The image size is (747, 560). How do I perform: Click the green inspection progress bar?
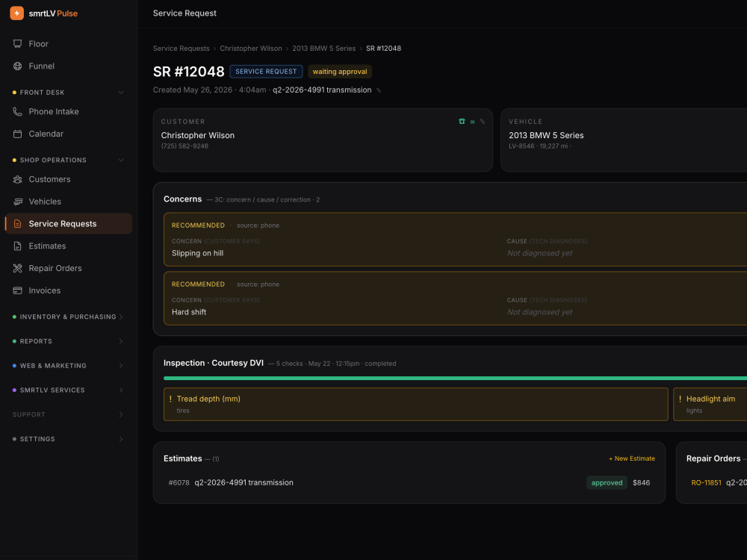455,379
